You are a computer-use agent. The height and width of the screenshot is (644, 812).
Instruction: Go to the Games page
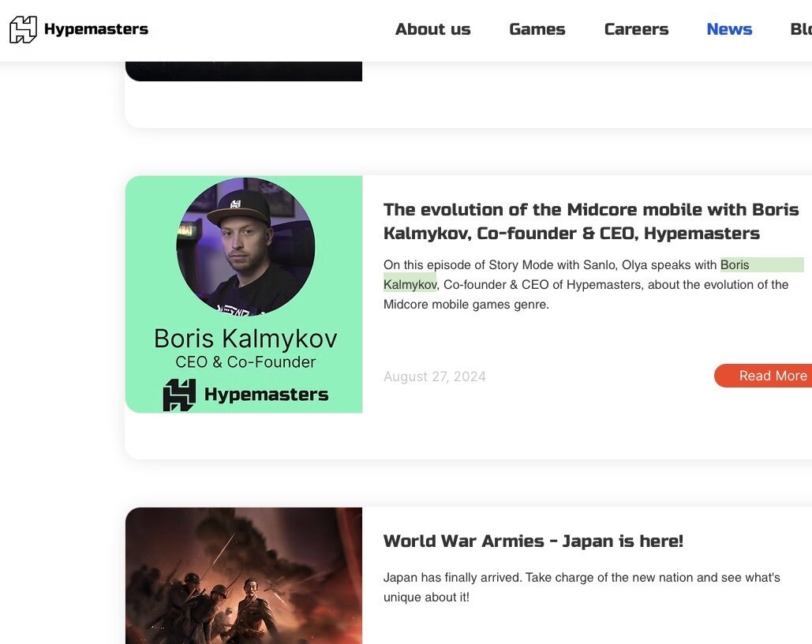[537, 29]
